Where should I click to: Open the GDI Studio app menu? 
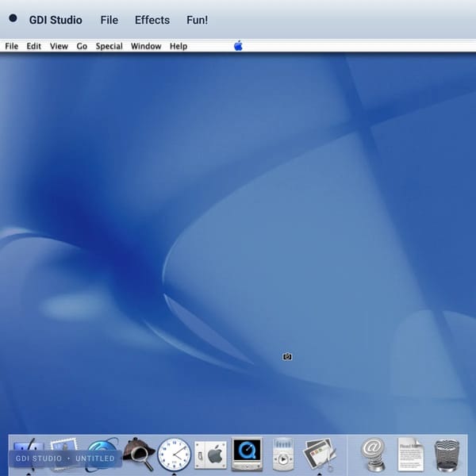pos(56,20)
